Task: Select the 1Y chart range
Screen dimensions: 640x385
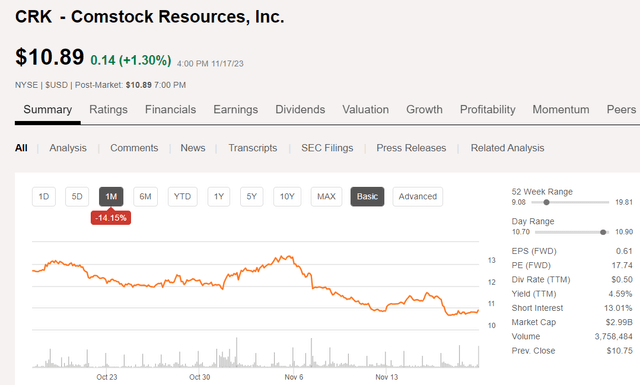Action: tap(219, 196)
